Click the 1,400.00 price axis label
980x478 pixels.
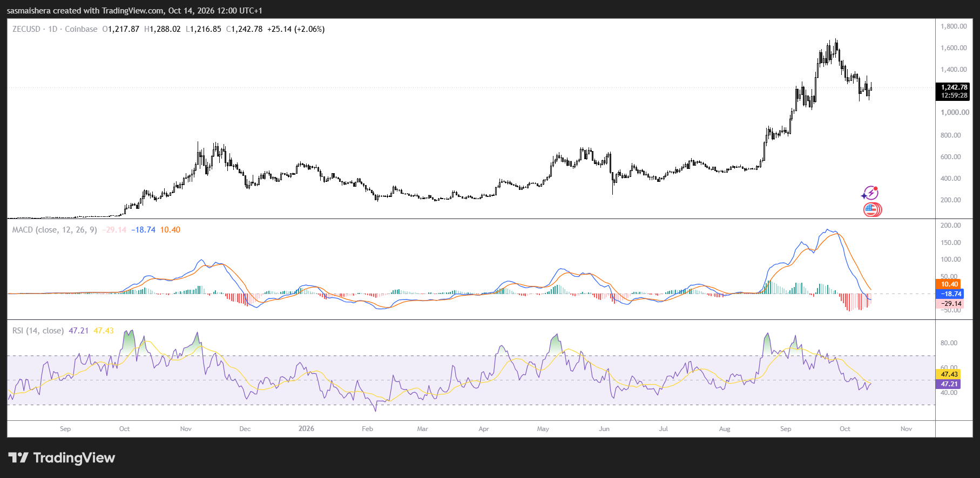click(954, 70)
